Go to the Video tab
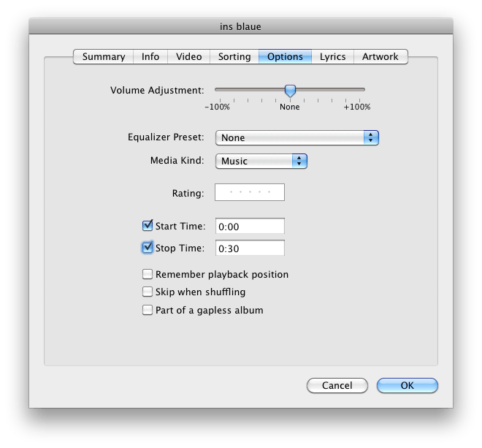Screen dimensions: 482x448 [x=188, y=56]
